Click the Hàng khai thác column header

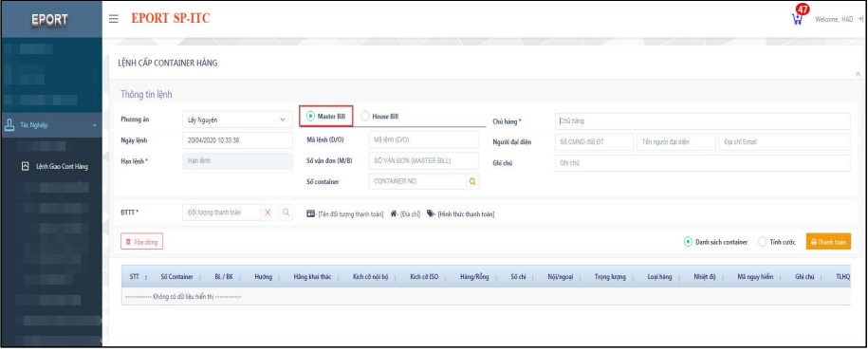pos(312,277)
